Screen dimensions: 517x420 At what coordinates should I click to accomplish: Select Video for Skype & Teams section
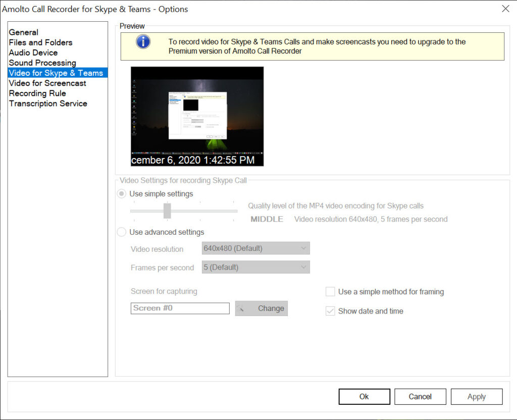58,73
